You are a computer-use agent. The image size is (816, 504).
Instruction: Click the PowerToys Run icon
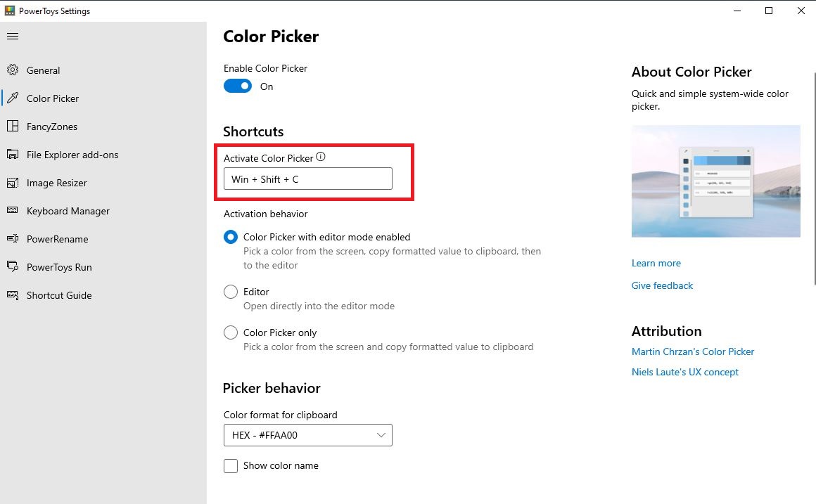click(x=13, y=266)
